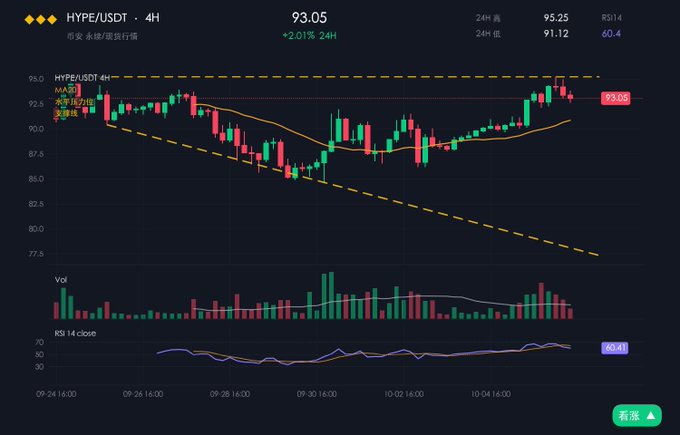The width and height of the screenshot is (680, 435).
Task: Click the green 看涨 bullish button
Action: pos(637,416)
